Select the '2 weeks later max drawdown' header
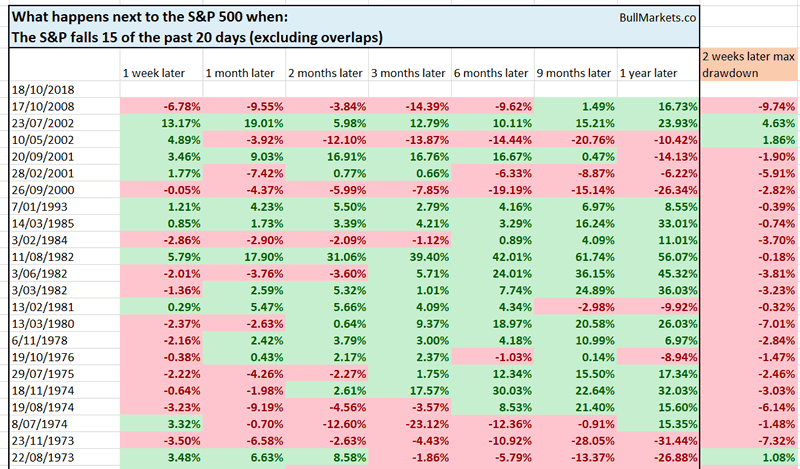This screenshot has width=800, height=469. point(747,64)
